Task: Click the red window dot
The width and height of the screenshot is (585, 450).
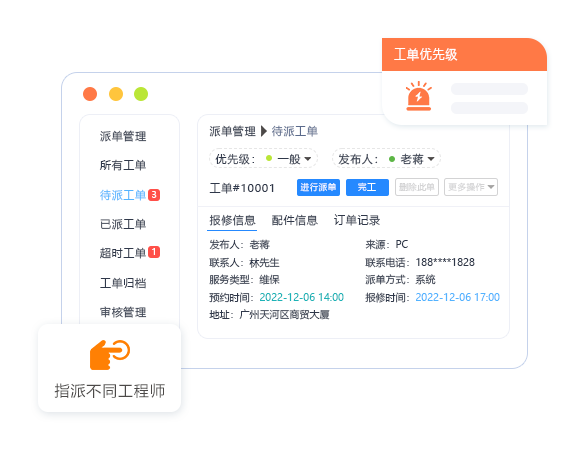Action: pos(90,94)
